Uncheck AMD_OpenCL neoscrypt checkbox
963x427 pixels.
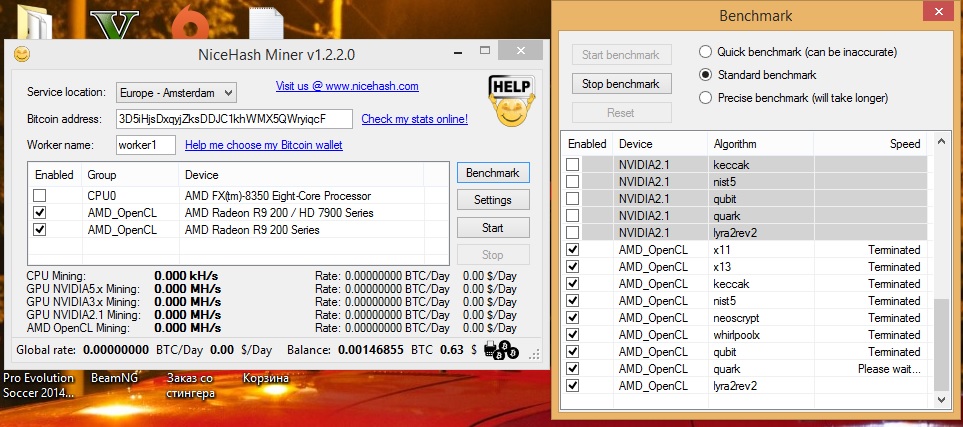click(572, 318)
